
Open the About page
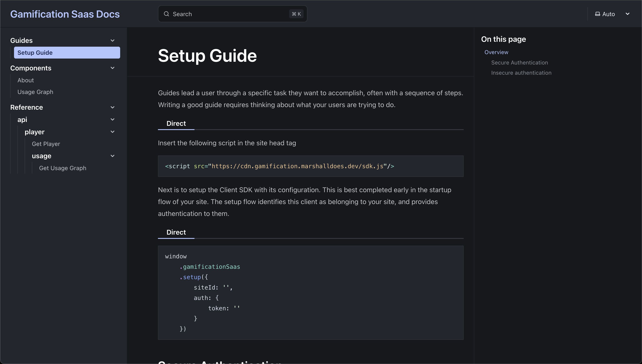25,80
